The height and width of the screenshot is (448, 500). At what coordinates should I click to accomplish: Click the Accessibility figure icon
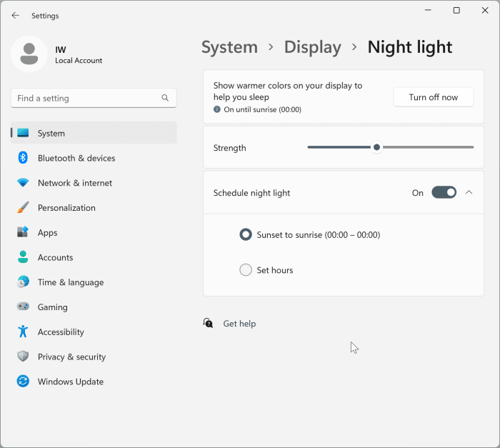[x=23, y=332]
